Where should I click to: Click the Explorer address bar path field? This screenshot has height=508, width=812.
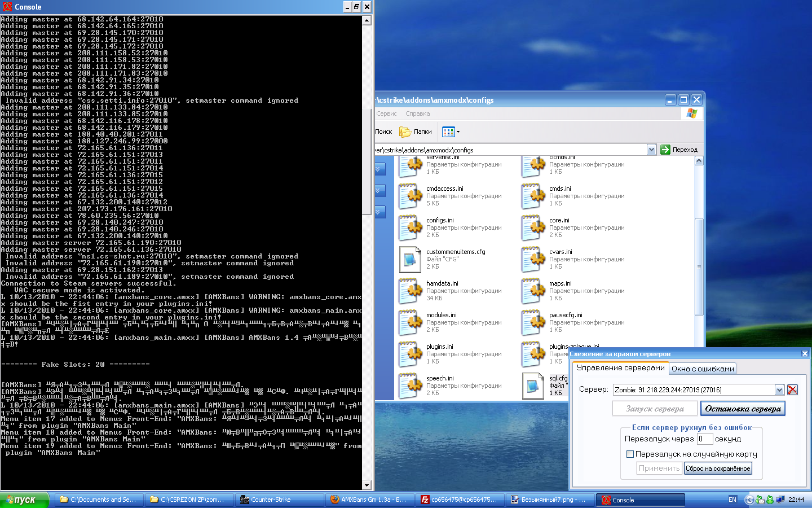coord(510,150)
